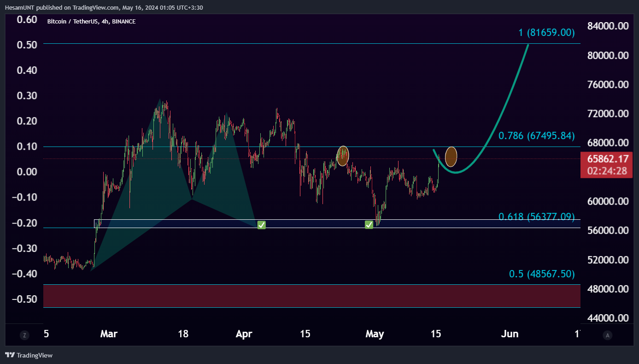Click the TradingView logo
This screenshot has width=639, height=364.
[x=29, y=355]
